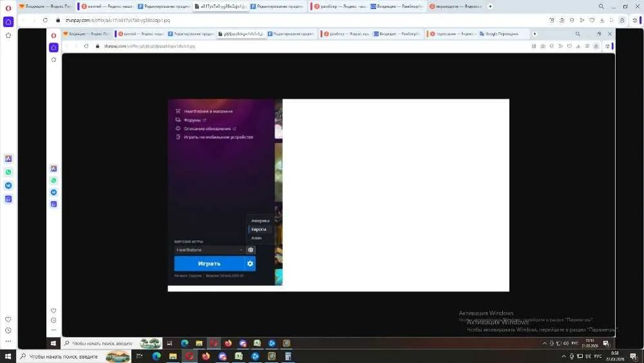Focus the stunpay.com address field
The image size is (644, 363).
pos(117,20)
